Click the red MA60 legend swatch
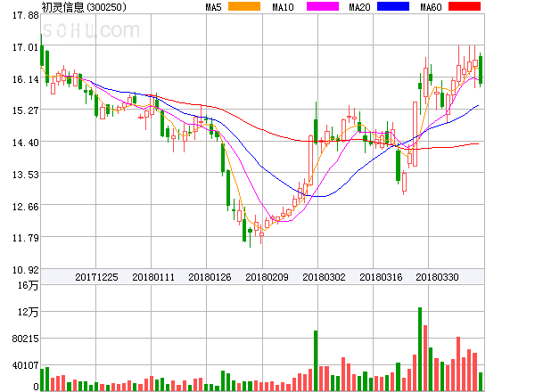Image resolution: width=535 pixels, height=392 pixels. [465, 6]
